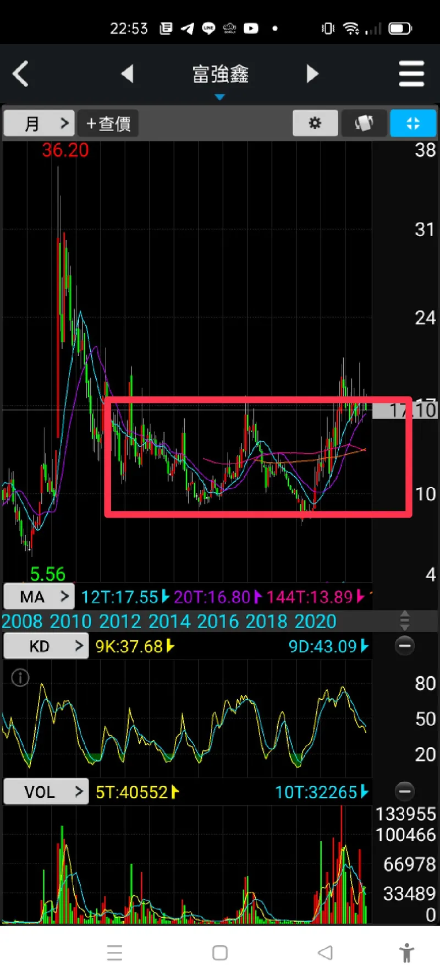
Task: Tap the YouTube notification icon in status bar
Action: [x=251, y=28]
